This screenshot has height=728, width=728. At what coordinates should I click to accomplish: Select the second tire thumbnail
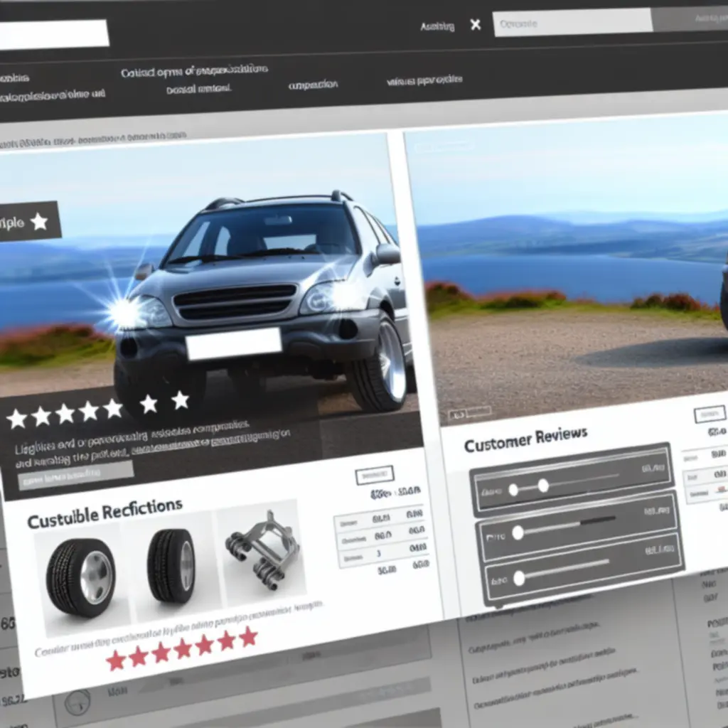(x=171, y=566)
